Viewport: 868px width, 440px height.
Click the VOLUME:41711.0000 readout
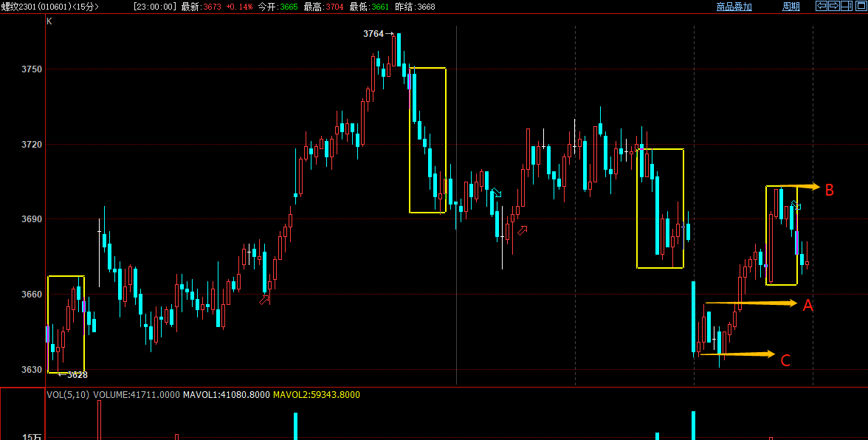coord(136,395)
